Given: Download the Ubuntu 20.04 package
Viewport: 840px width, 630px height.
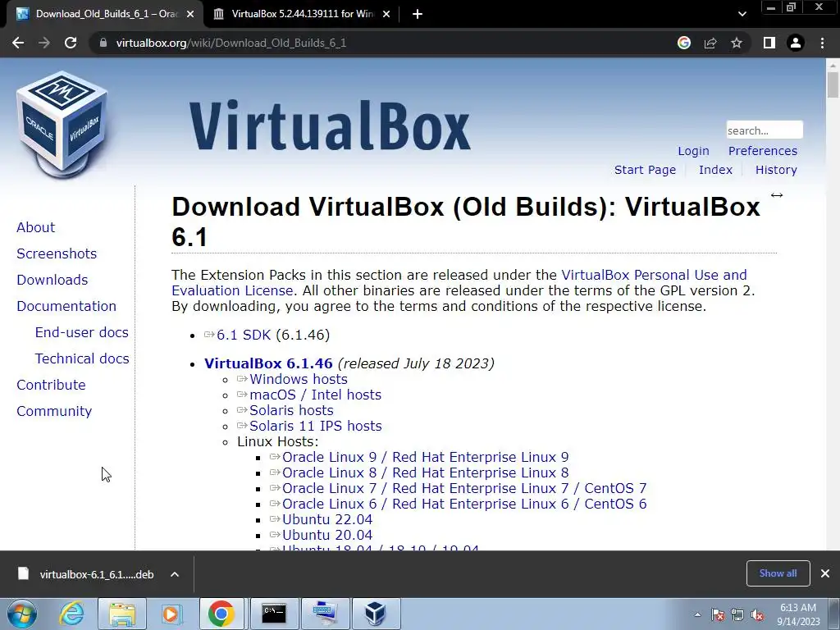Looking at the screenshot, I should point(326,535).
